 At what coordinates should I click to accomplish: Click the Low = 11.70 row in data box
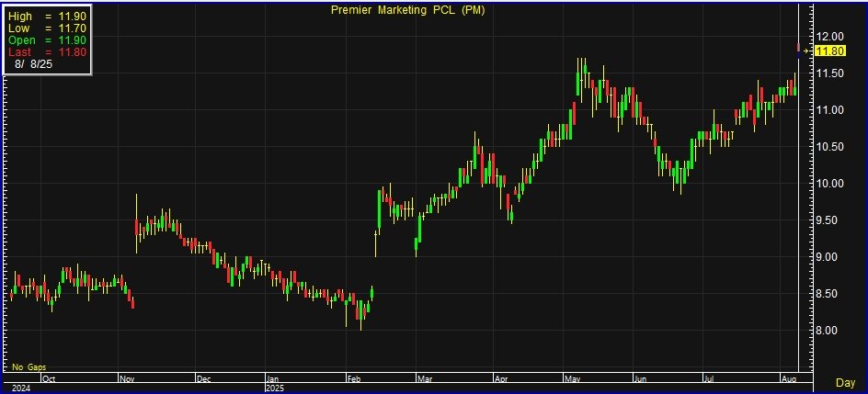tap(46, 28)
